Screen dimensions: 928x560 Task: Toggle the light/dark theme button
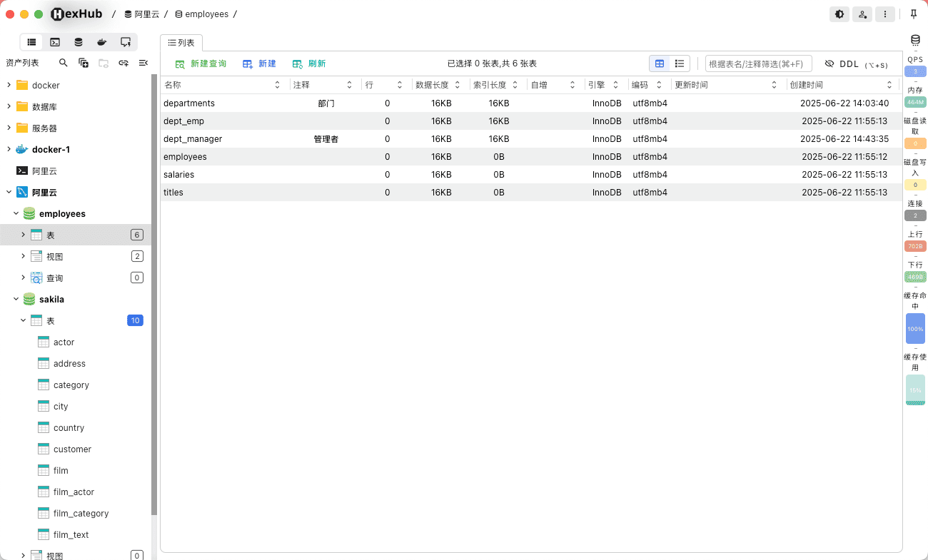[839, 14]
